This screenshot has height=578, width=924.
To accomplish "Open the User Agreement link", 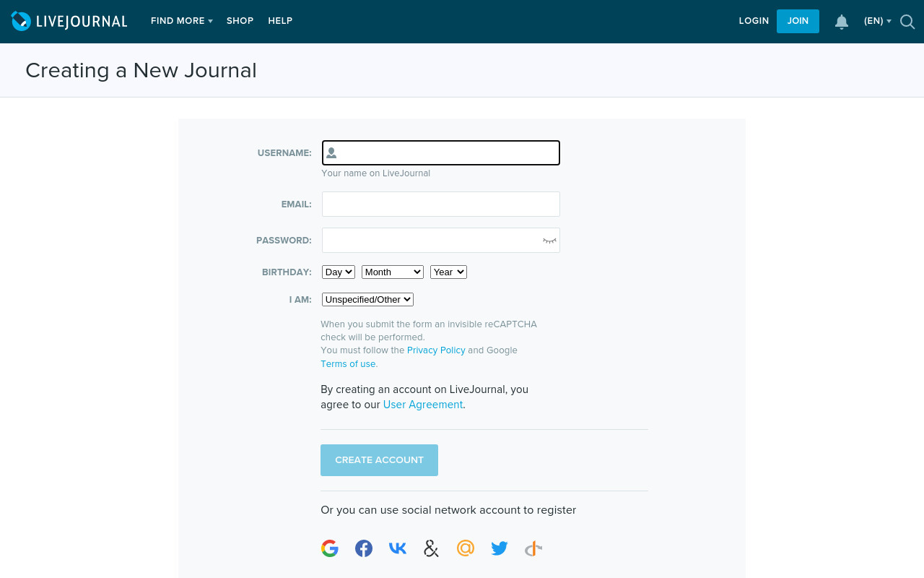I will click(423, 405).
